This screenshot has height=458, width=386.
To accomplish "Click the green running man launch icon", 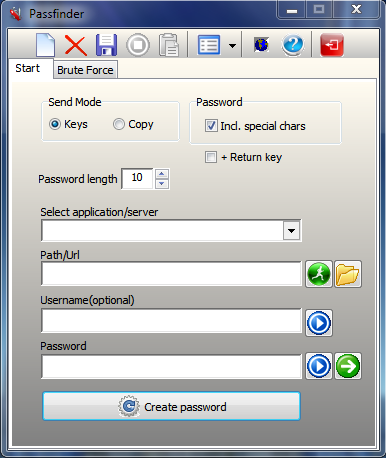I will 319,274.
